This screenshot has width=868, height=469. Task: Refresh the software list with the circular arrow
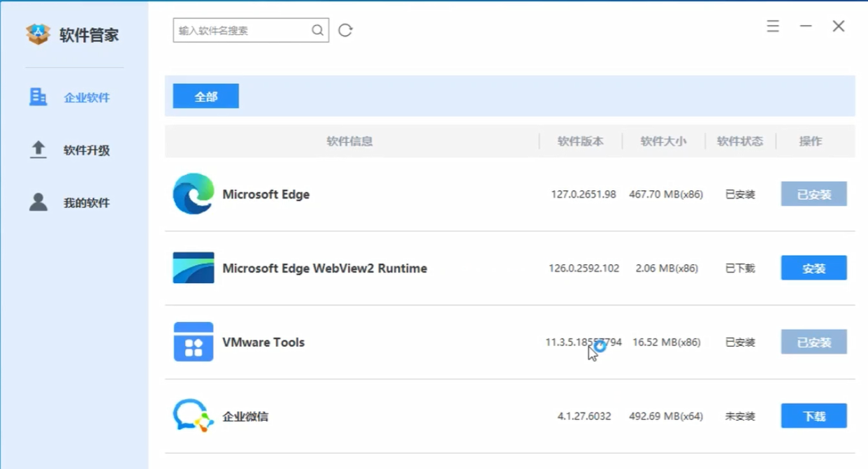[345, 30]
